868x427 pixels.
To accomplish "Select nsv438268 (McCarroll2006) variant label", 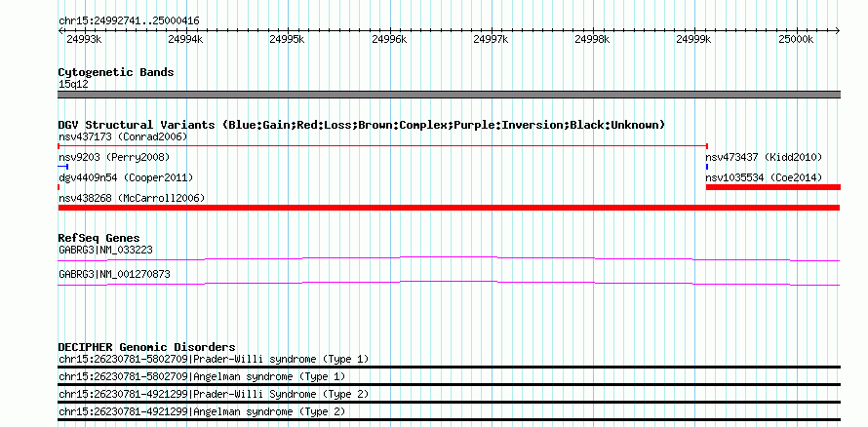I will (x=132, y=198).
